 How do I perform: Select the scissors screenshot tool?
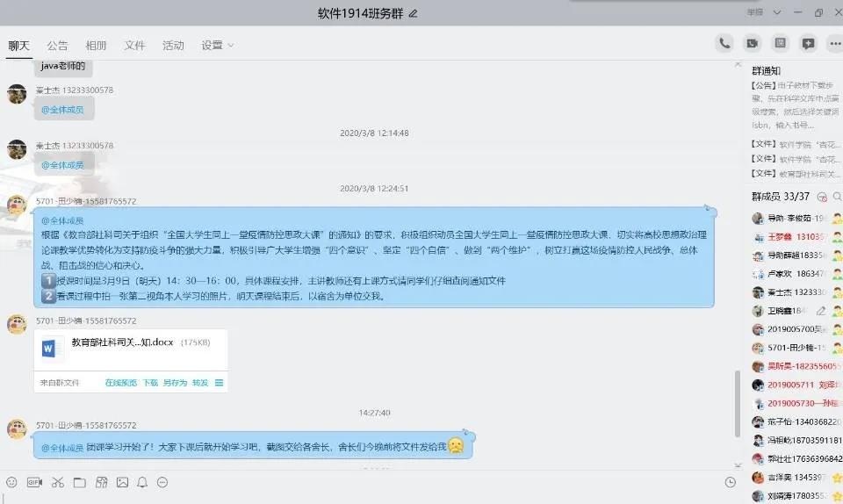57,482
